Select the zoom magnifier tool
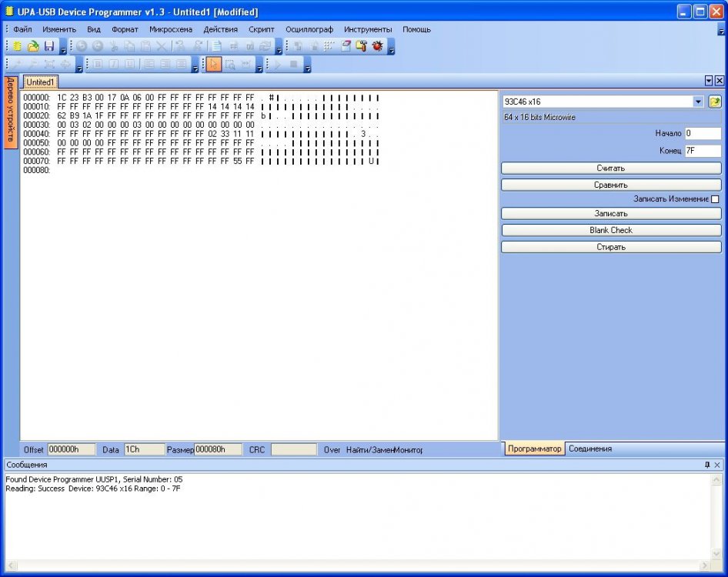The image size is (728, 577). click(230, 65)
